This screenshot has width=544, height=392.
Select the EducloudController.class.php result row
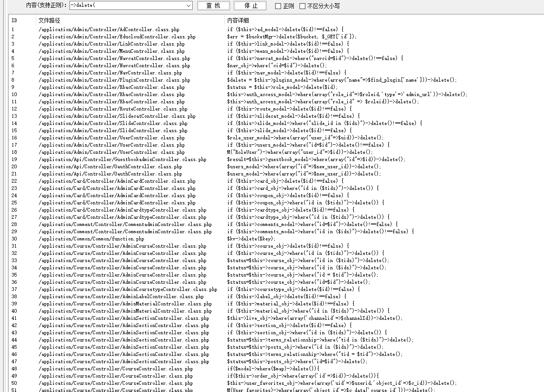point(275,37)
